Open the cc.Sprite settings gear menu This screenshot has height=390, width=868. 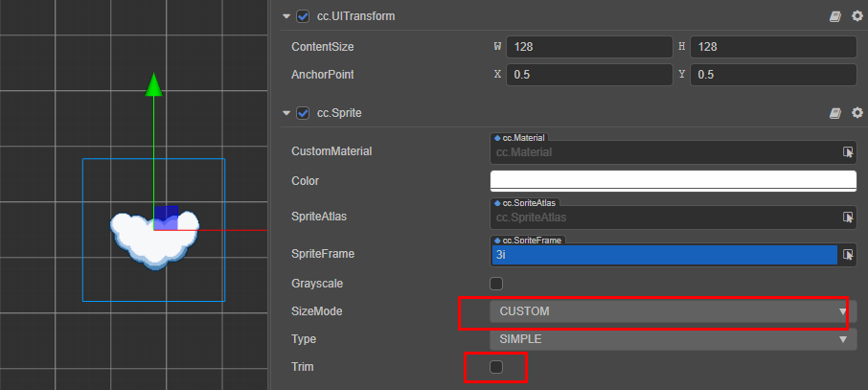pyautogui.click(x=856, y=113)
